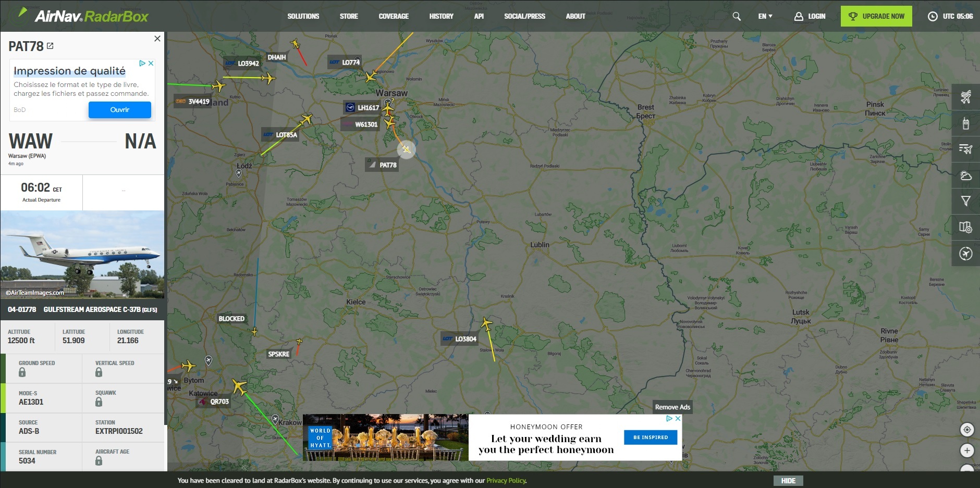Open PAT78 details in new window

coord(50,46)
